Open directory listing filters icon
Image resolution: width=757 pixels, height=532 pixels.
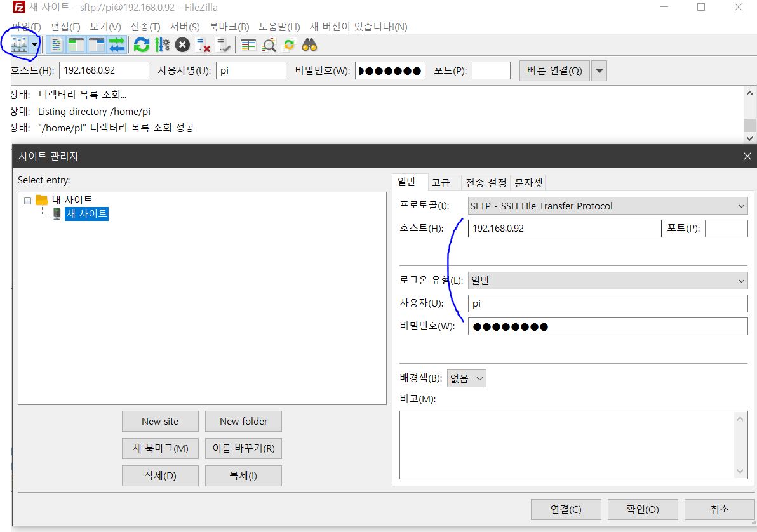[248, 45]
